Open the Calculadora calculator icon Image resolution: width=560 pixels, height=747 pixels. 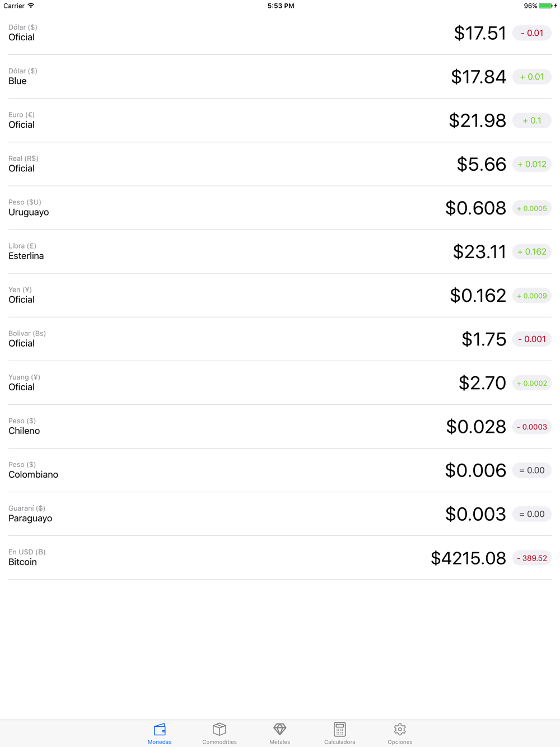(339, 729)
